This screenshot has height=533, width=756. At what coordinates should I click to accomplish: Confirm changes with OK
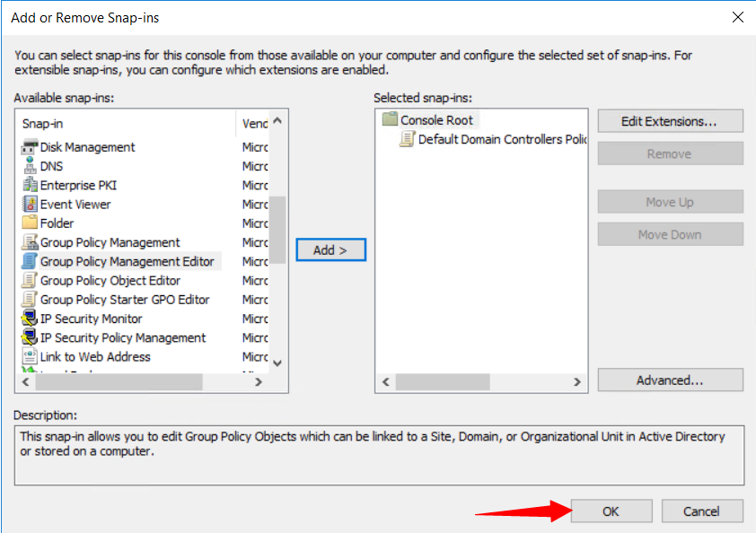pos(611,511)
